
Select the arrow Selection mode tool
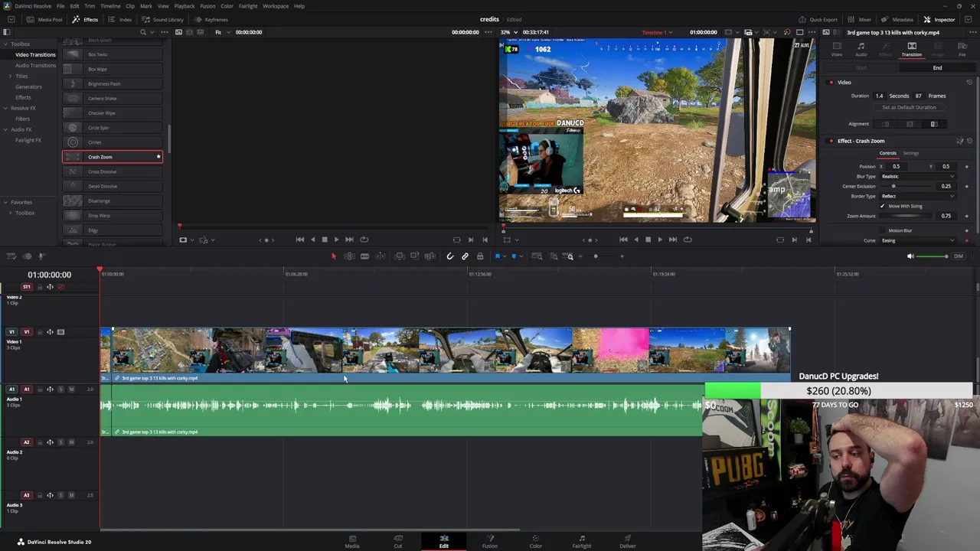[333, 256]
